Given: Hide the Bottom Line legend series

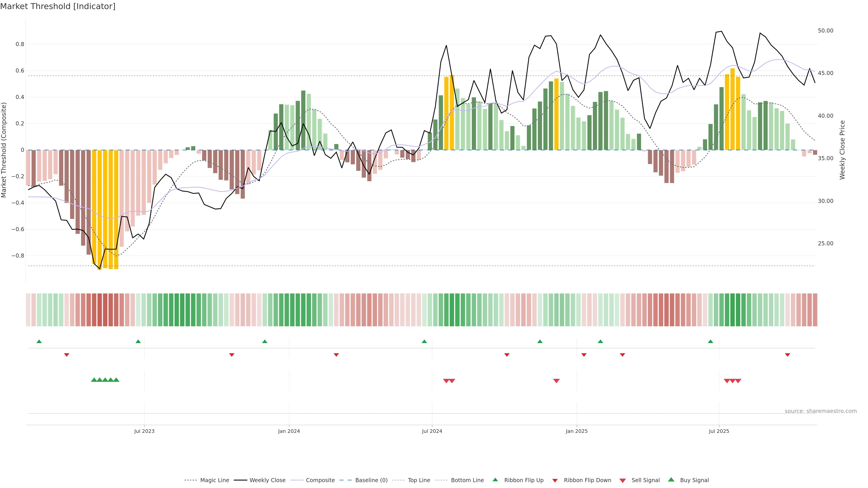Looking at the screenshot, I should point(467,480).
